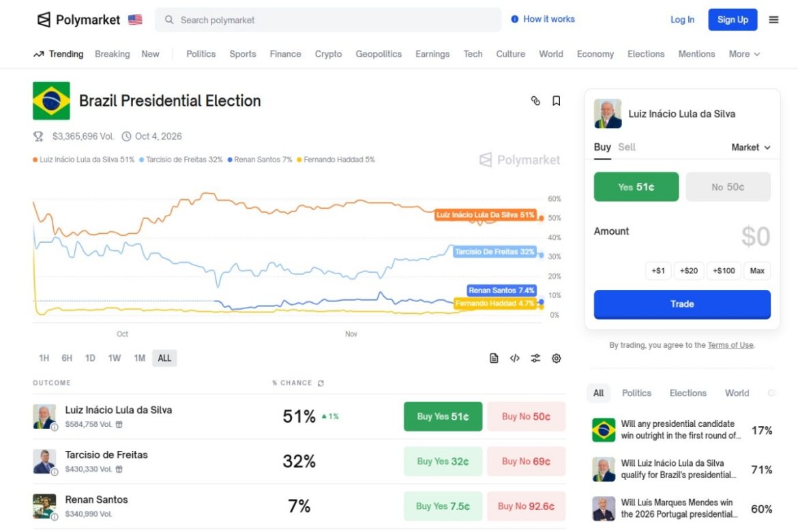Toggle Buy mode in trade panel
Image resolution: width=798 pixels, height=532 pixels.
click(602, 147)
